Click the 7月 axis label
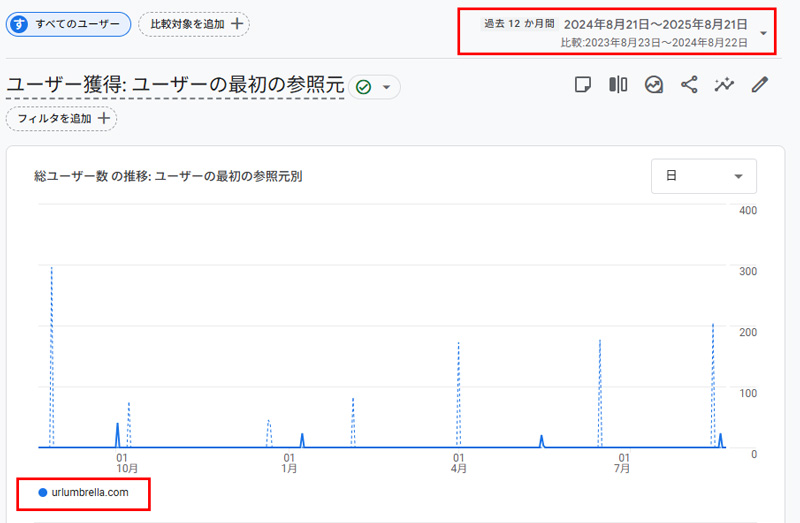The height and width of the screenshot is (523, 800). coord(621,468)
